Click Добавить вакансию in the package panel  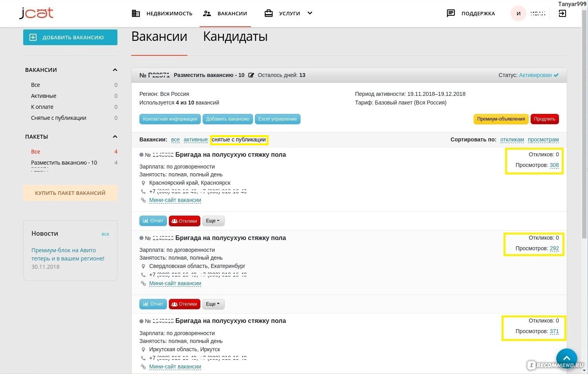tap(228, 119)
